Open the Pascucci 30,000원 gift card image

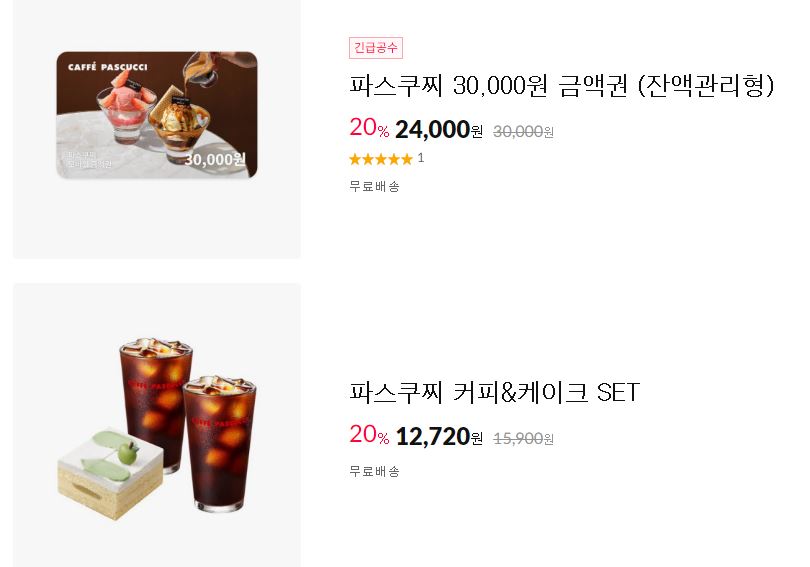click(x=157, y=115)
